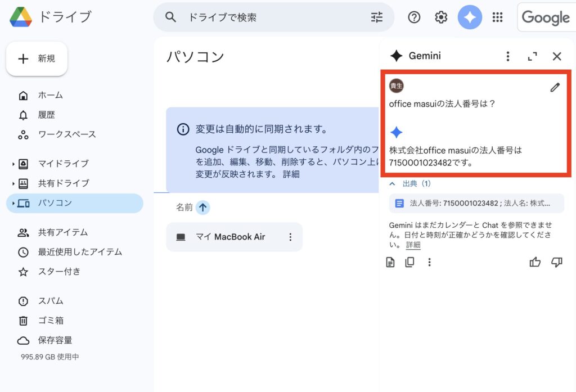
Task: Click the info icon in sync banner
Action: 183,129
